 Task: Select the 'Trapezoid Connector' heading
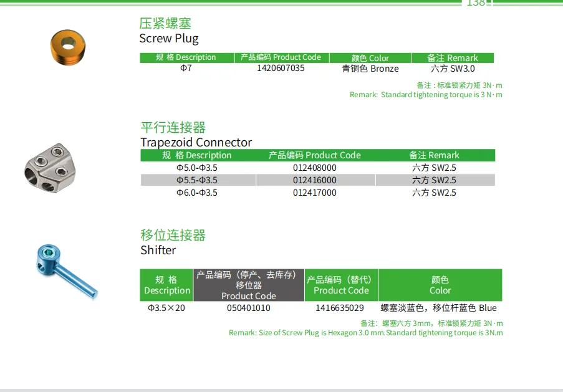[x=196, y=143]
